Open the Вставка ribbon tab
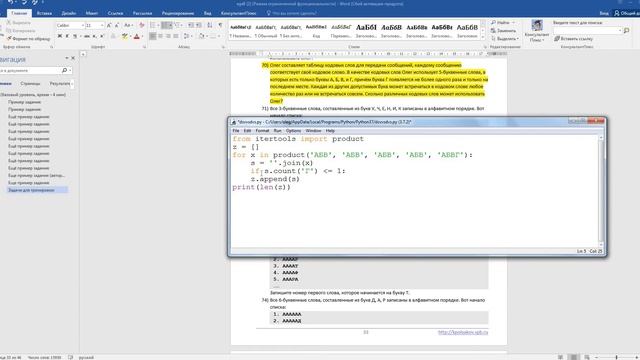Screen dimensions: 640x360 (x=44, y=13)
